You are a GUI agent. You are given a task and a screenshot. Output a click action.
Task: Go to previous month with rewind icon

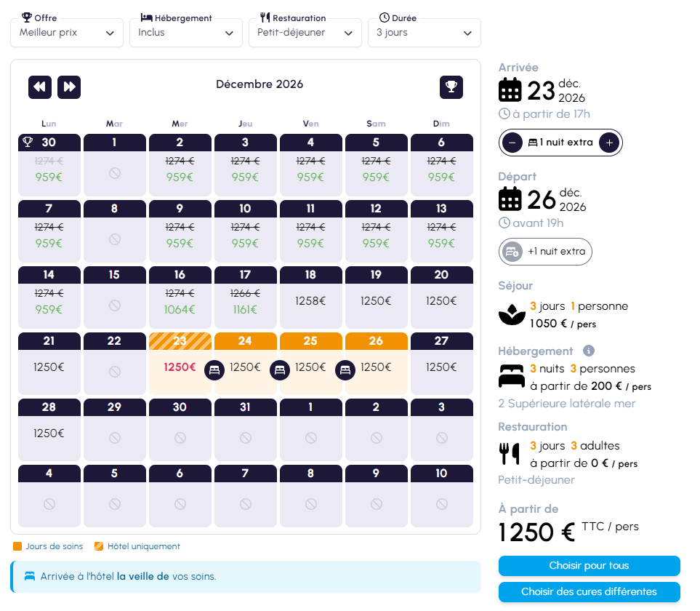pyautogui.click(x=40, y=87)
